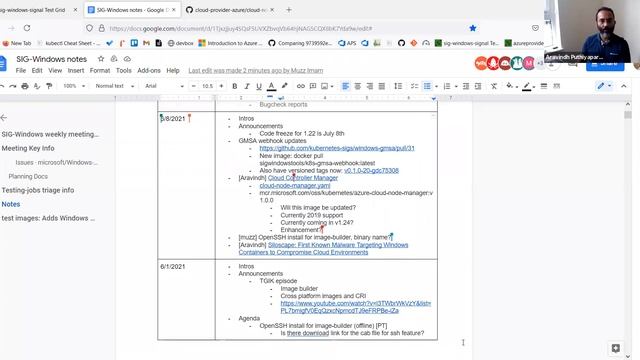
Task: Toggle the Bulleted list button
Action: pyautogui.click(x=427, y=86)
